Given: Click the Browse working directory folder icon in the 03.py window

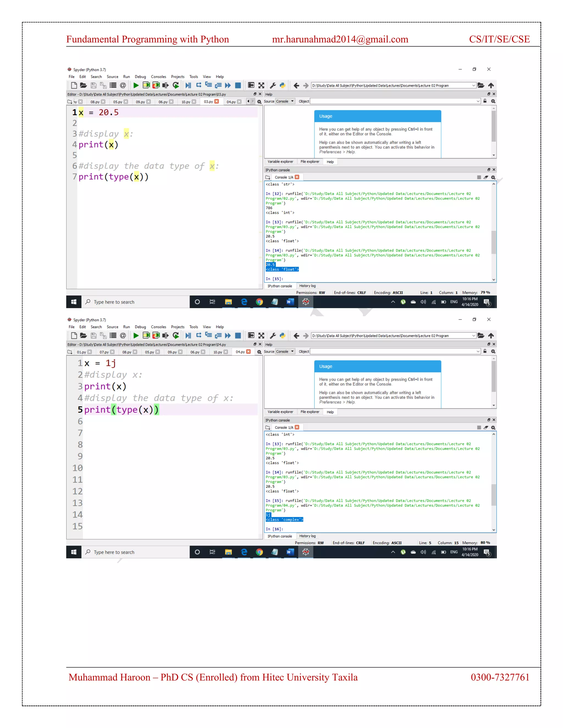Looking at the screenshot, I should [481, 85].
